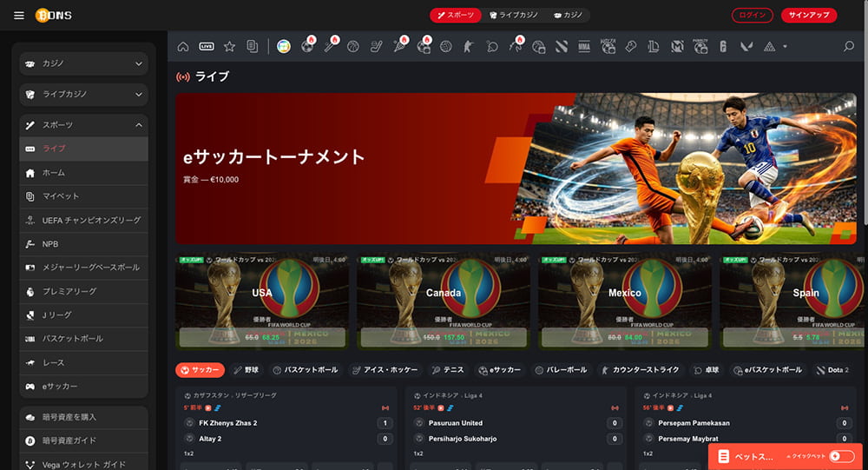Select the Valorant icon
Screen dimensions: 868x470
tap(746, 47)
